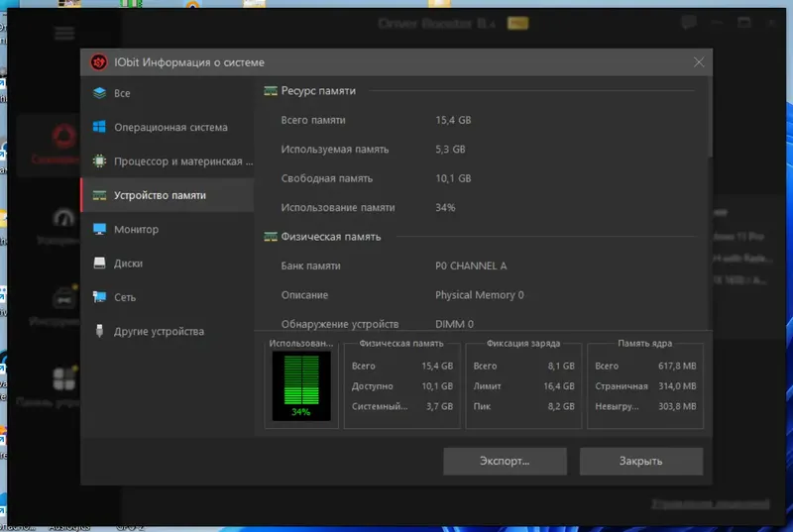Click the network icon beside Сеть
Image resolution: width=793 pixels, height=532 pixels.
click(100, 297)
